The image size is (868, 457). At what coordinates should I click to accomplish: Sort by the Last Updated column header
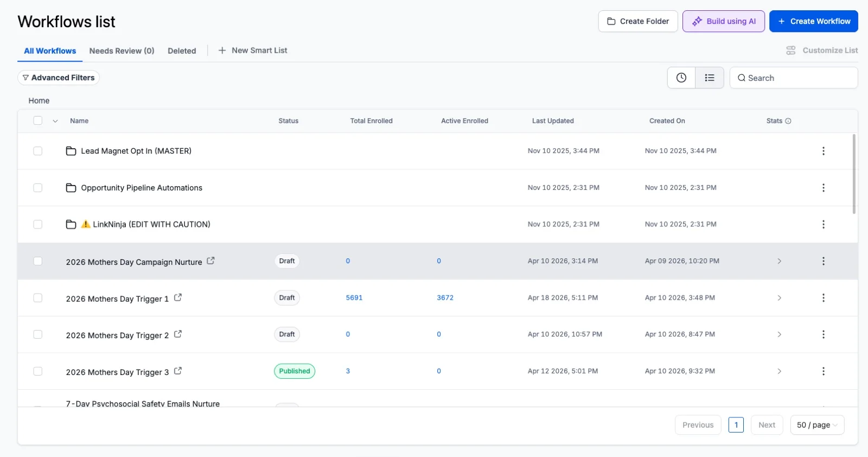tap(553, 121)
